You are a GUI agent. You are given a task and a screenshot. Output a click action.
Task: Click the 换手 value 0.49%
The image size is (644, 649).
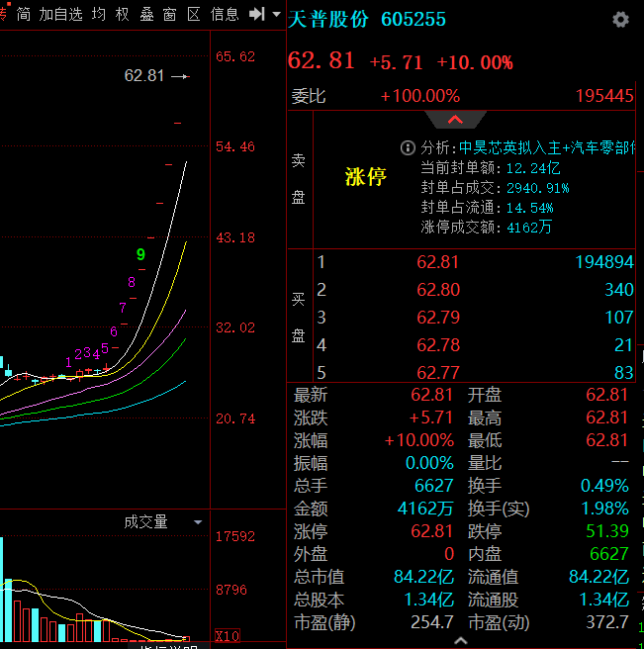pyautogui.click(x=604, y=486)
